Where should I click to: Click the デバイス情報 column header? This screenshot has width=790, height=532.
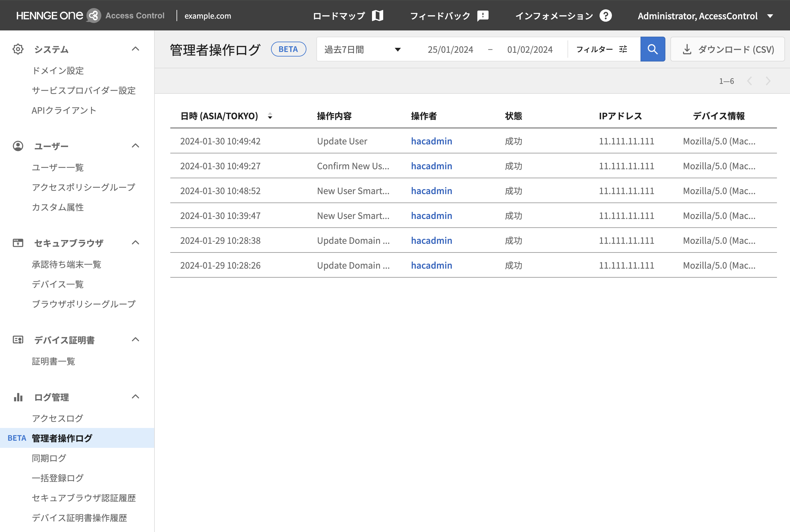[719, 116]
